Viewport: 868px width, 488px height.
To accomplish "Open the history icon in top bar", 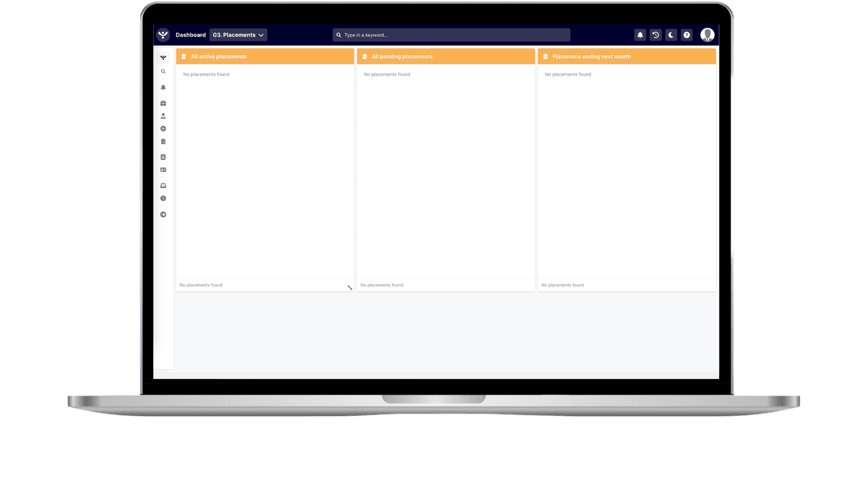I will [x=656, y=35].
